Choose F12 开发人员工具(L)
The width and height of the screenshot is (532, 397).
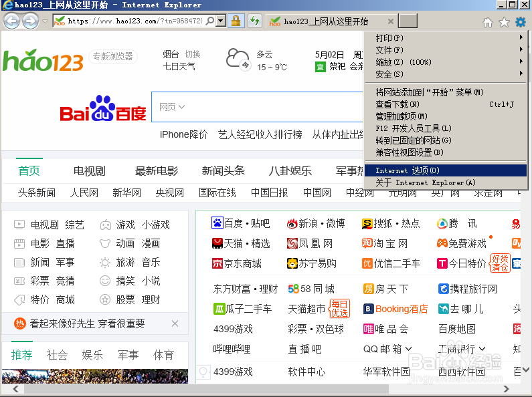(446, 128)
